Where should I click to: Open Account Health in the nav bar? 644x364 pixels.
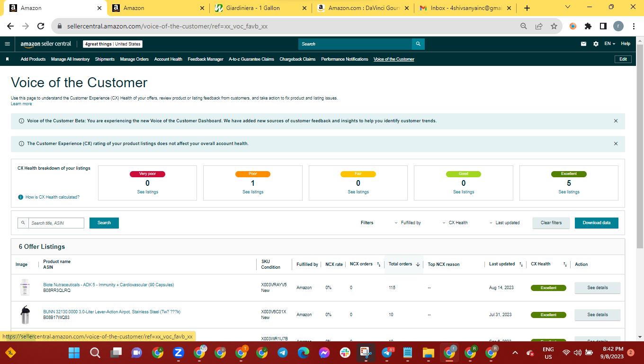pyautogui.click(x=168, y=59)
